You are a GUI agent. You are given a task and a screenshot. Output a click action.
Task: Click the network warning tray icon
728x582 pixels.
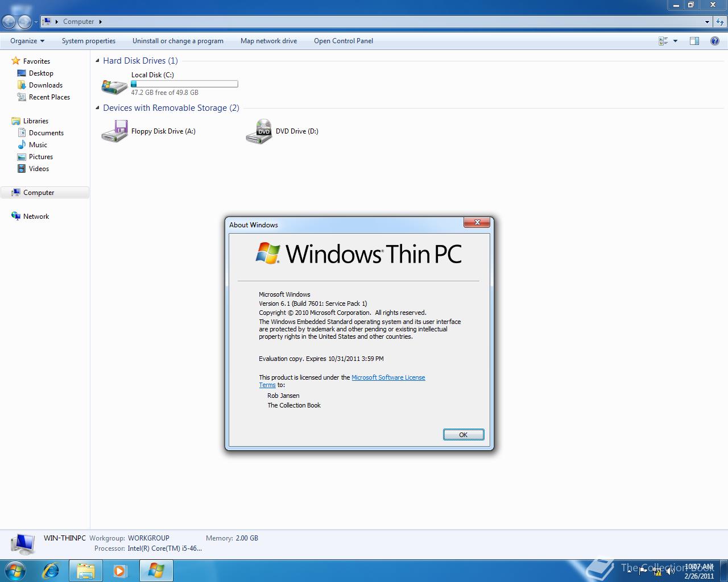click(x=657, y=571)
